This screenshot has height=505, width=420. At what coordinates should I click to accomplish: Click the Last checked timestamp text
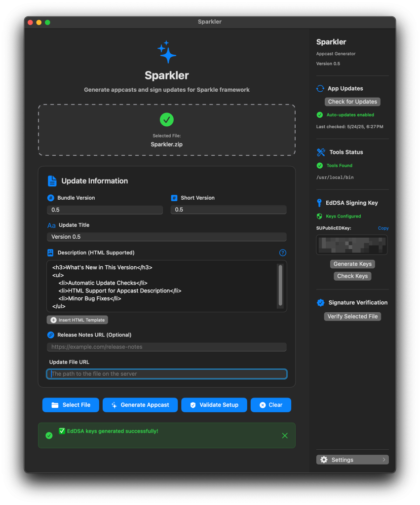coord(350,127)
